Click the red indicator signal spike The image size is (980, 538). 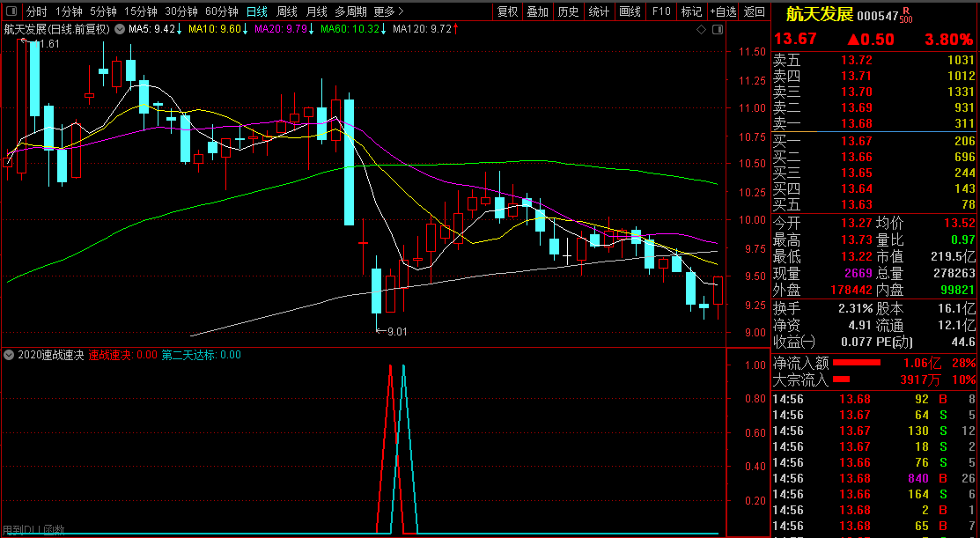(x=391, y=449)
